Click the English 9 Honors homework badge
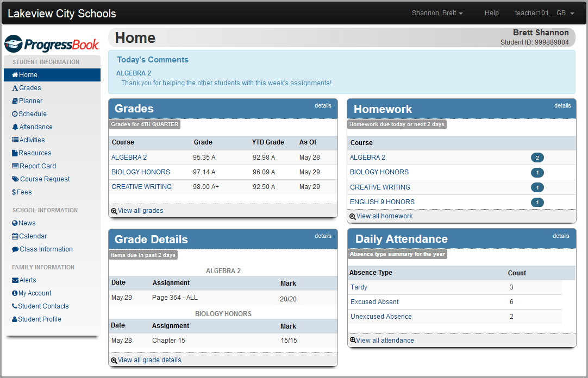 [537, 202]
